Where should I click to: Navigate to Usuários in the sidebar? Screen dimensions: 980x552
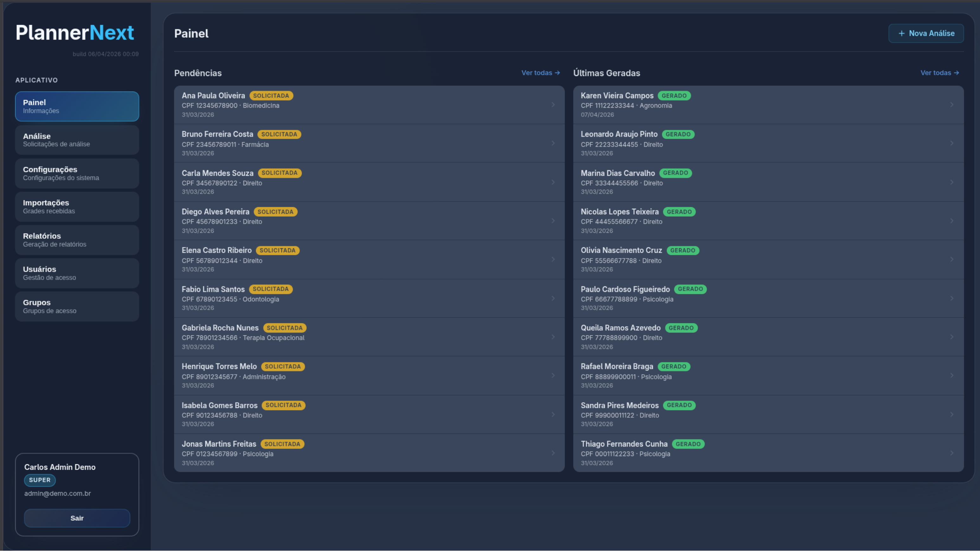77,273
